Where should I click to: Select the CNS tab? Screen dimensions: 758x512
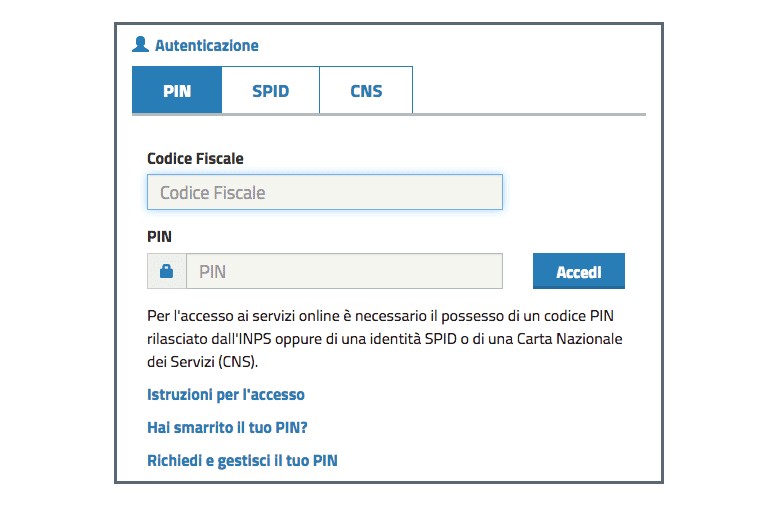coord(366,91)
